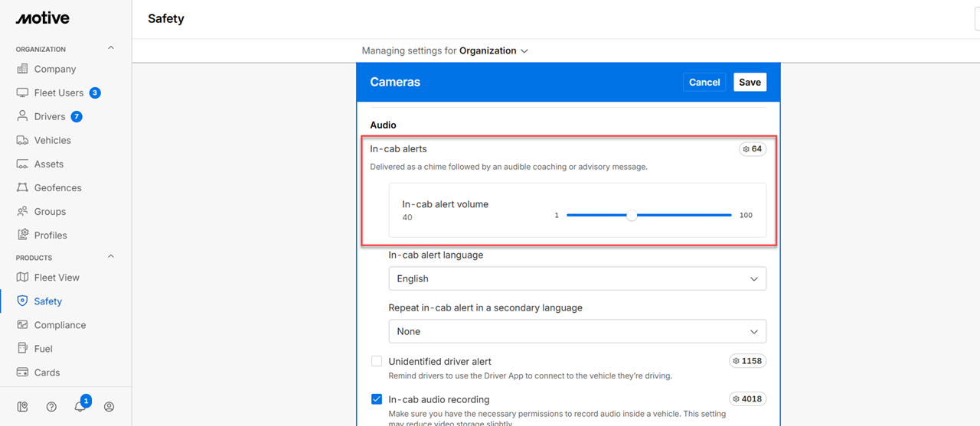This screenshot has height=426, width=980.
Task: Click the Geofences icon in sidebar
Action: click(22, 187)
